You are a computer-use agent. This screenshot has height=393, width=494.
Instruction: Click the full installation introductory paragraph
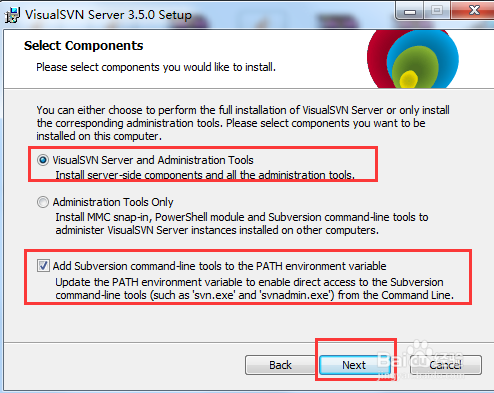[243, 123]
